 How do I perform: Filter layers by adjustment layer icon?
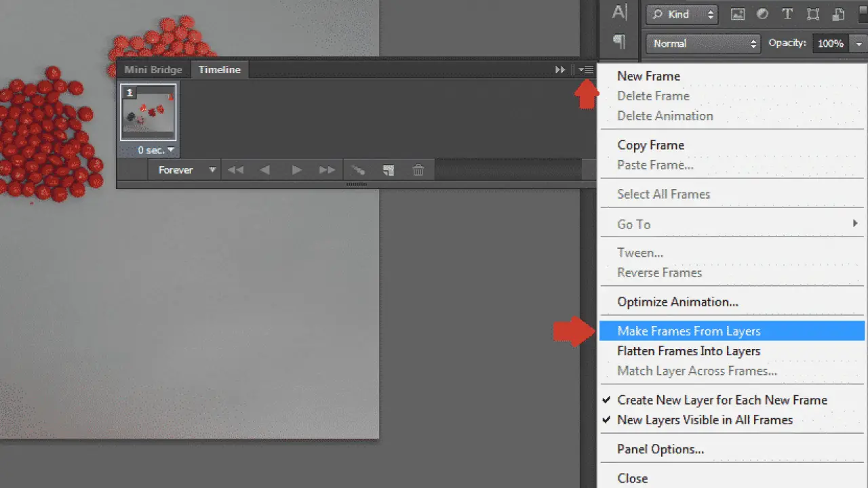tap(762, 14)
